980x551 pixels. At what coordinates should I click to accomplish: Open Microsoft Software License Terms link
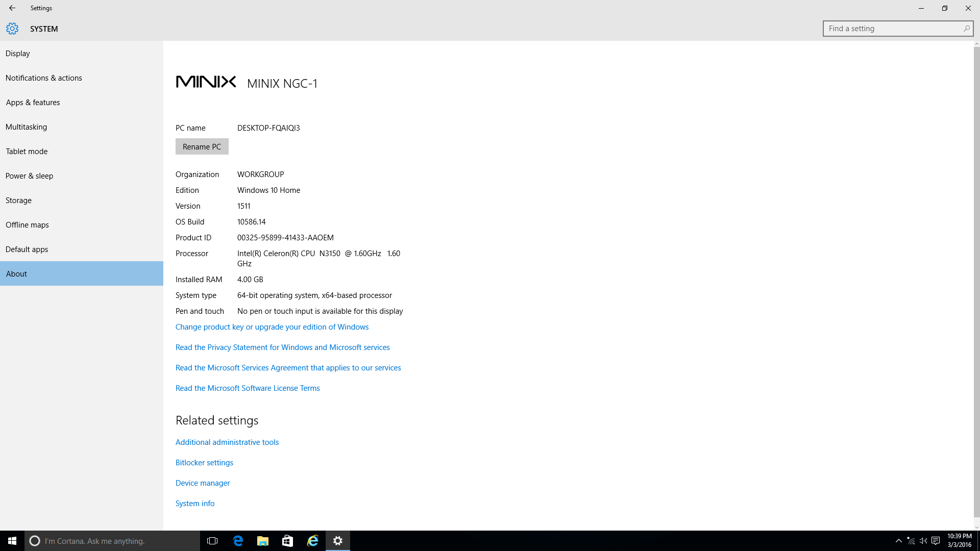click(x=248, y=388)
